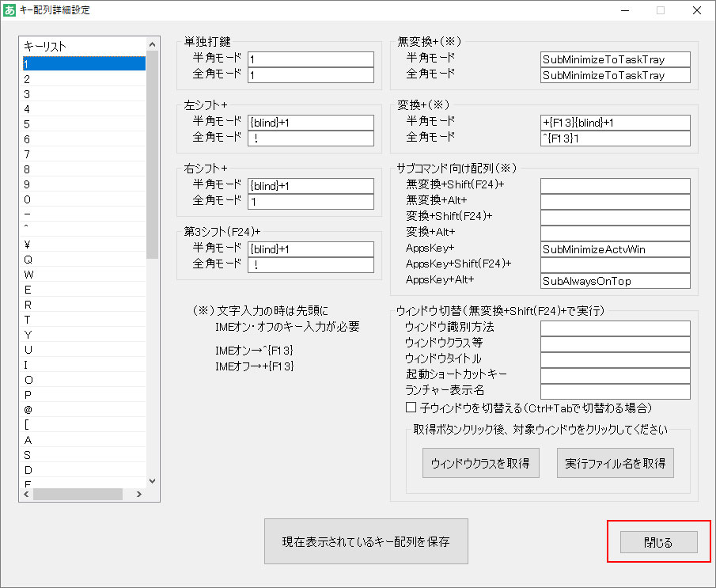This screenshot has width=716, height=588.
Task: Click the 起動ショートカットキー input field
Action: click(x=615, y=374)
